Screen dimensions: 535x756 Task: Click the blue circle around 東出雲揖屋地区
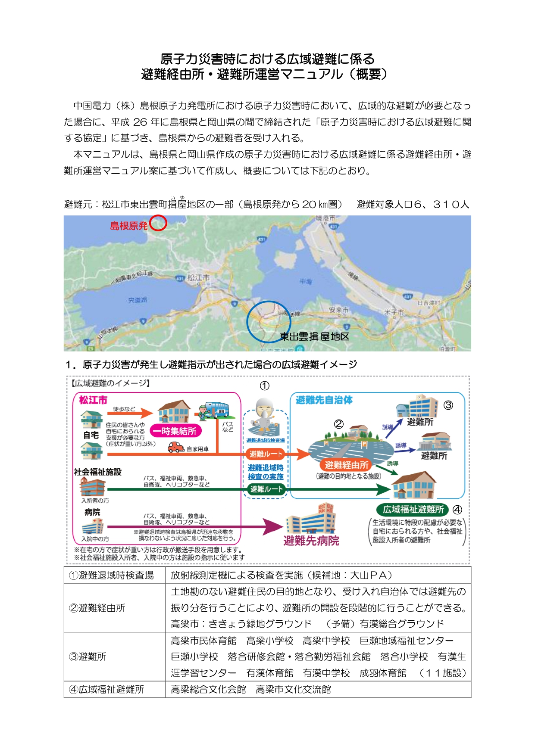pos(269,321)
